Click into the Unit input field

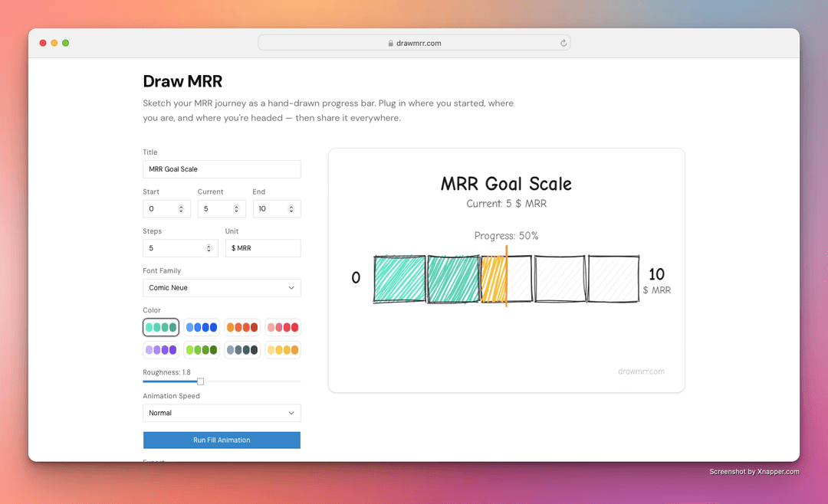263,248
